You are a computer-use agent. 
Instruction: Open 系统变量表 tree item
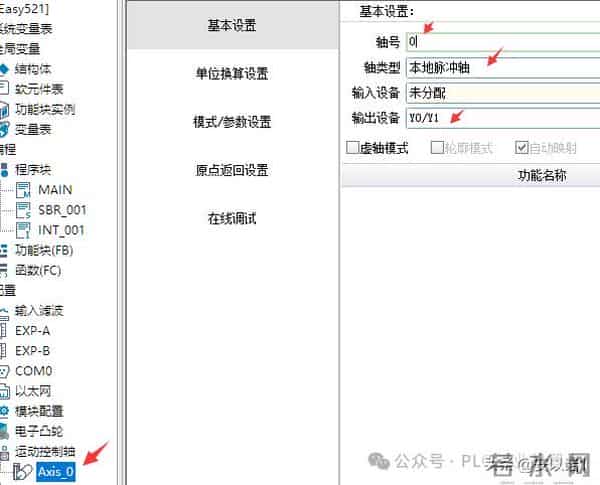coord(26,28)
